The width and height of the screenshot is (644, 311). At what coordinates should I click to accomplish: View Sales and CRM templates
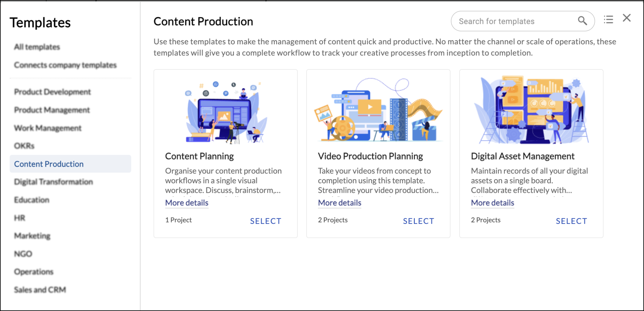[x=40, y=290]
